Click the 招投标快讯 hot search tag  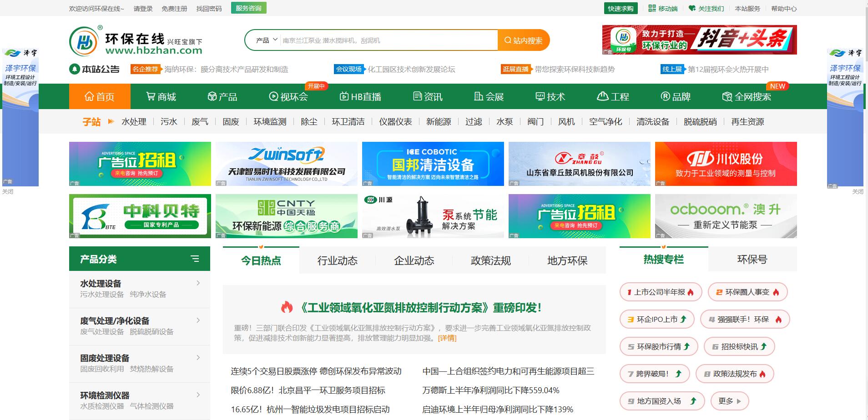739,346
